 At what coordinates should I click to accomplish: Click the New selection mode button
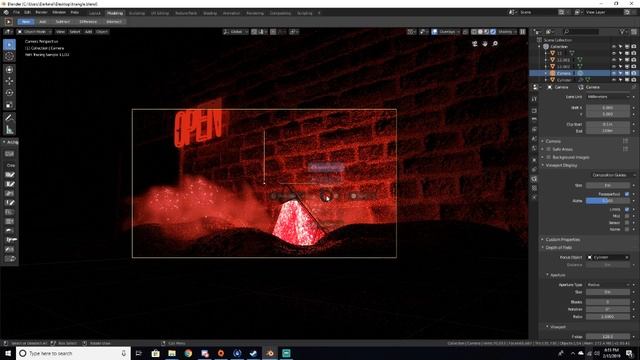pyautogui.click(x=26, y=22)
